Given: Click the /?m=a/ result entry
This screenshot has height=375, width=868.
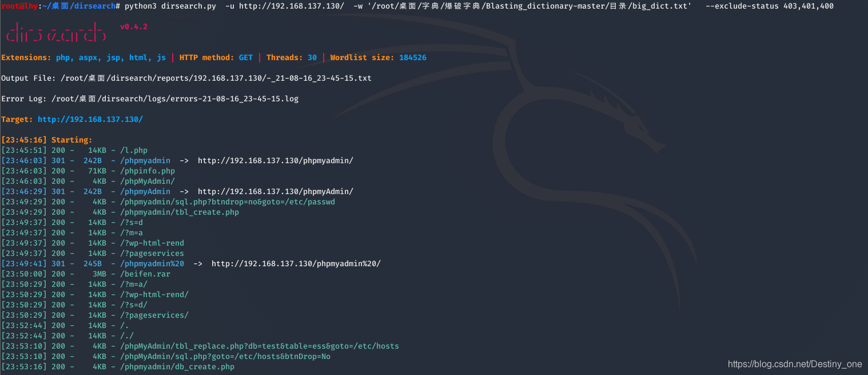Looking at the screenshot, I should click(134, 284).
